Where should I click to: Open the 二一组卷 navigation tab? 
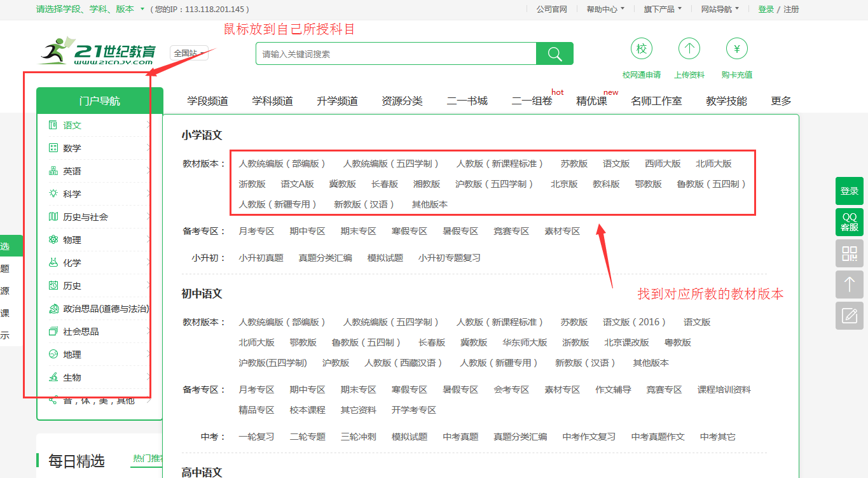pos(532,101)
